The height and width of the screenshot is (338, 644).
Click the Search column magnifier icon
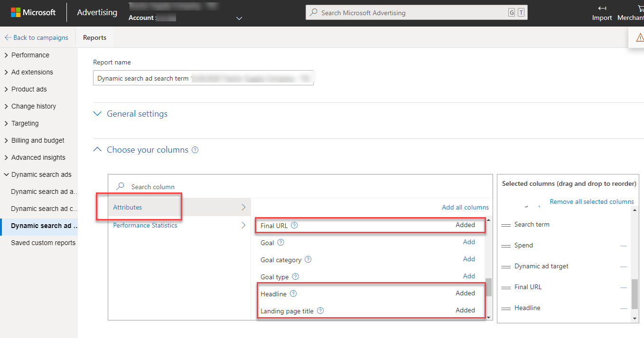pyautogui.click(x=121, y=186)
